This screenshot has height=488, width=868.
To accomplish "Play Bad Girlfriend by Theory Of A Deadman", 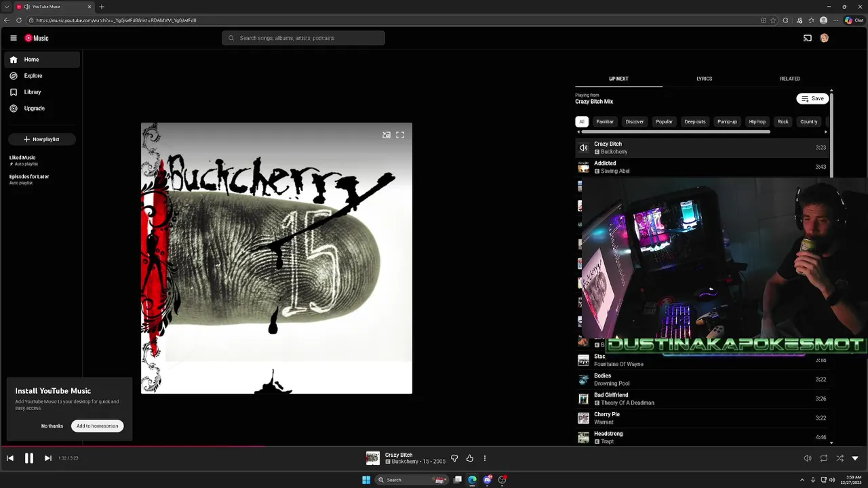I will tap(703, 399).
